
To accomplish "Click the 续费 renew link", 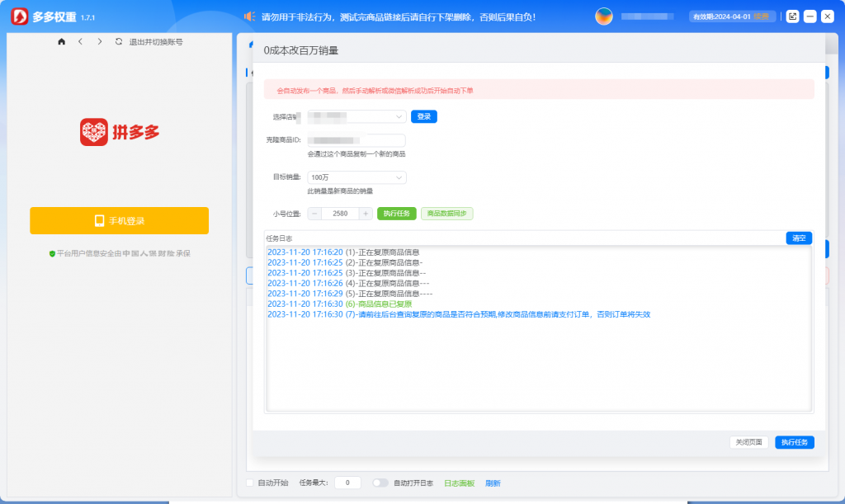I will (762, 16).
